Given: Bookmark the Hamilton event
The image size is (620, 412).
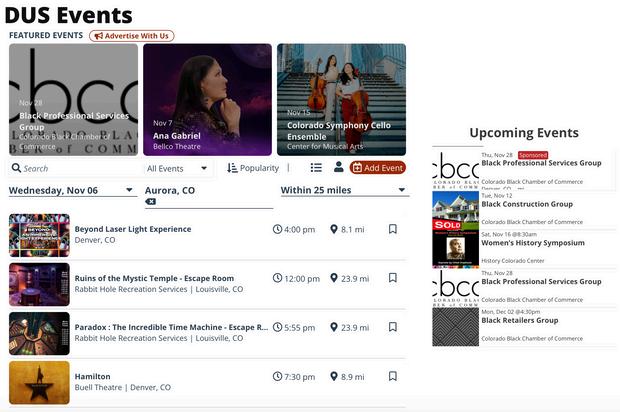Looking at the screenshot, I should point(393,376).
